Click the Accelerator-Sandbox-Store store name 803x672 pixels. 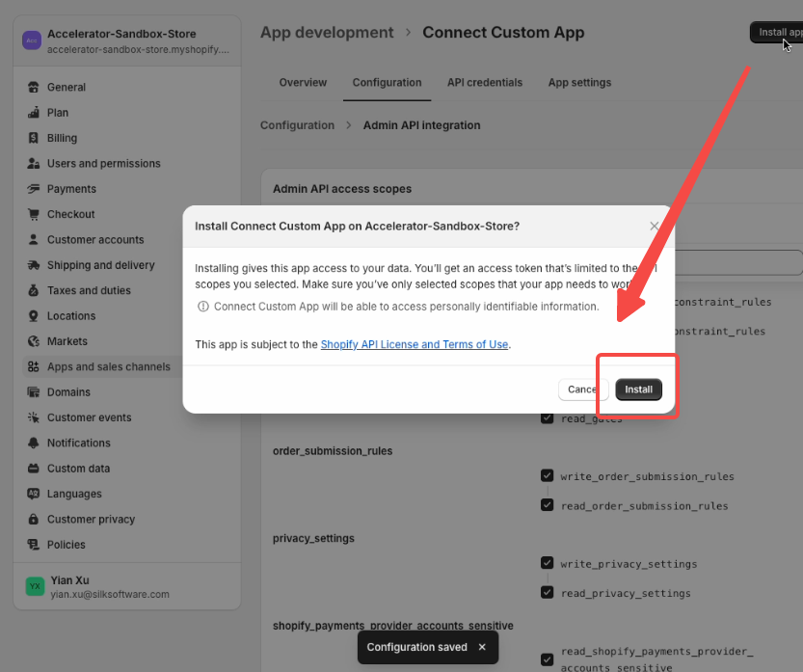point(121,34)
